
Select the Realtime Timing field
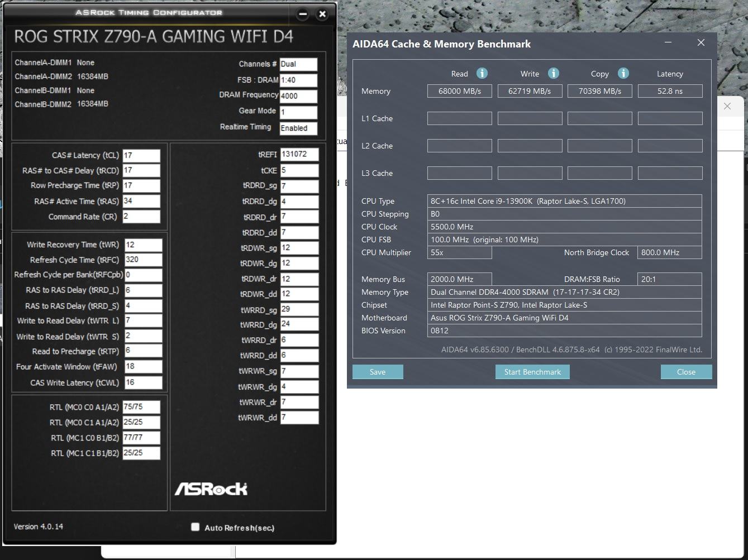298,128
